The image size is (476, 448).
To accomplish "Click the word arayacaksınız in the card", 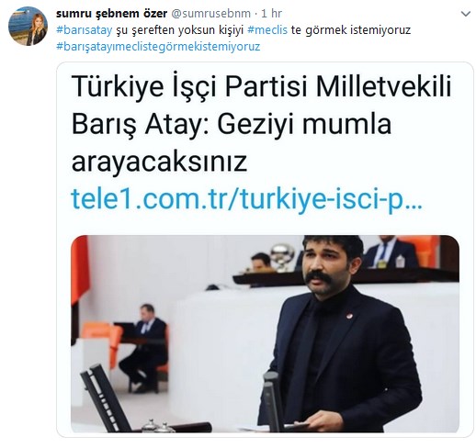I will (x=159, y=162).
